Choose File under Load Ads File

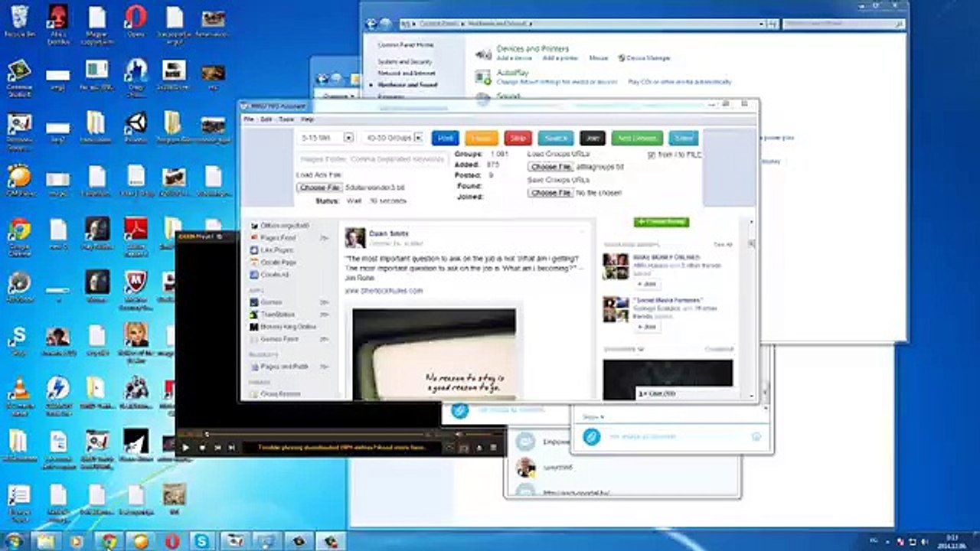point(320,187)
